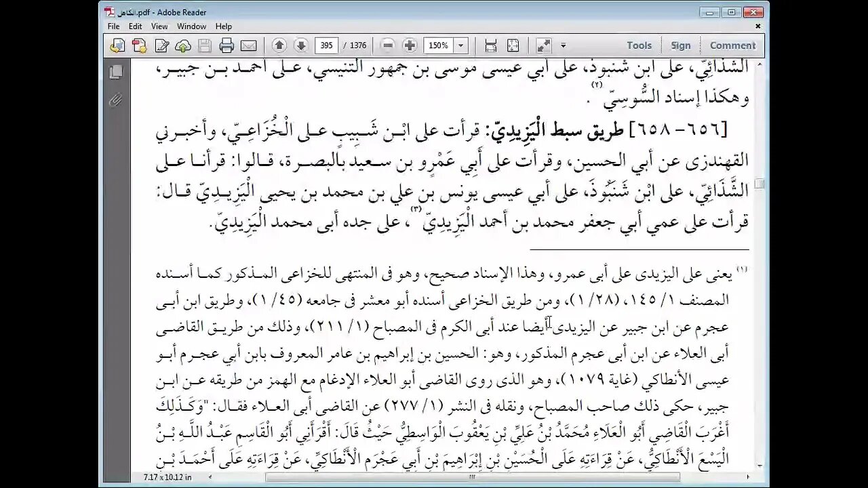Screen dimensions: 868x488
Task: Click the email envelope icon
Action: point(248,45)
